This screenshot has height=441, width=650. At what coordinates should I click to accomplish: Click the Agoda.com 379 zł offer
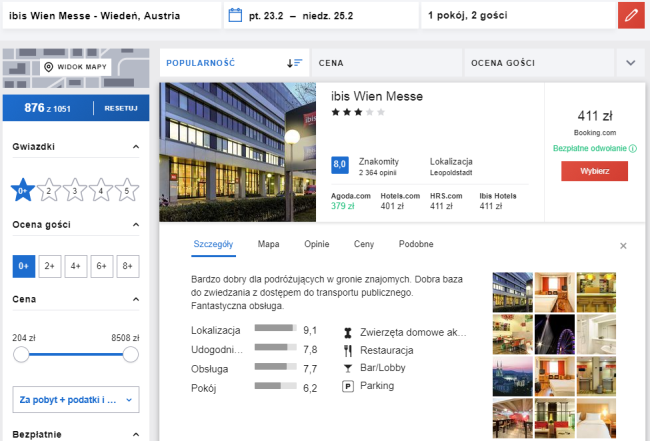pos(351,201)
